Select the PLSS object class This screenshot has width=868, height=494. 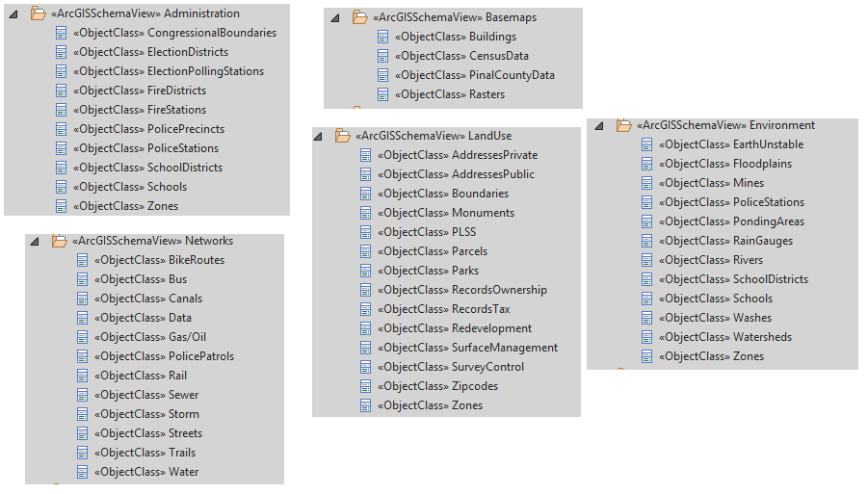[427, 232]
